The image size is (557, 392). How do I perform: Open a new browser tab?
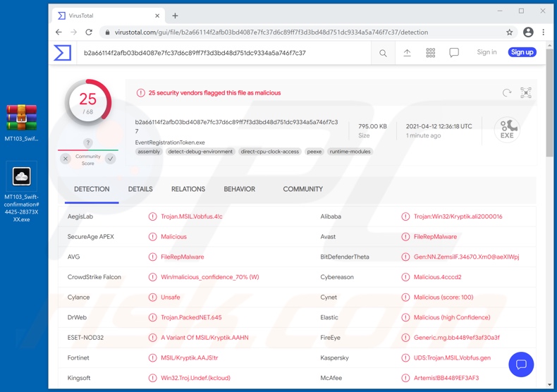coord(175,16)
